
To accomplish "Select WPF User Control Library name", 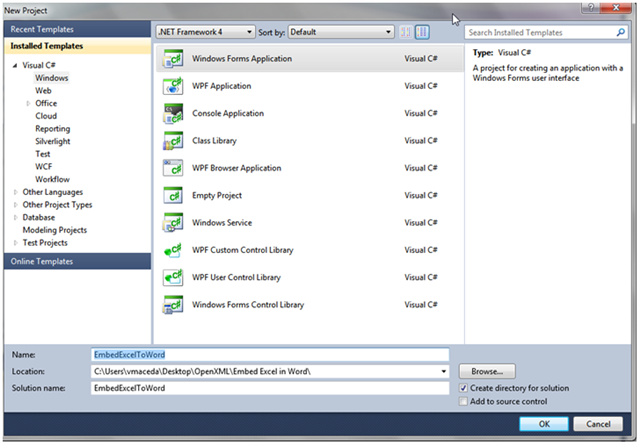I will (x=236, y=277).
